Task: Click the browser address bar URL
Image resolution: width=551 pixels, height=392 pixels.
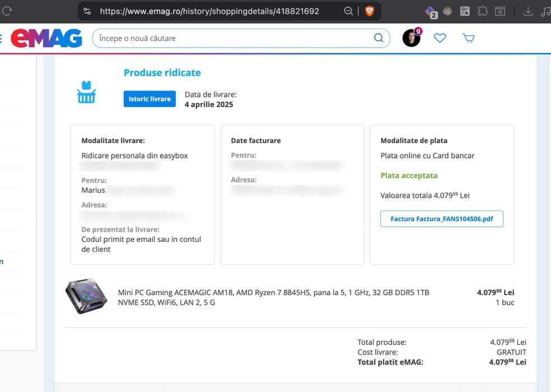Action: (209, 11)
